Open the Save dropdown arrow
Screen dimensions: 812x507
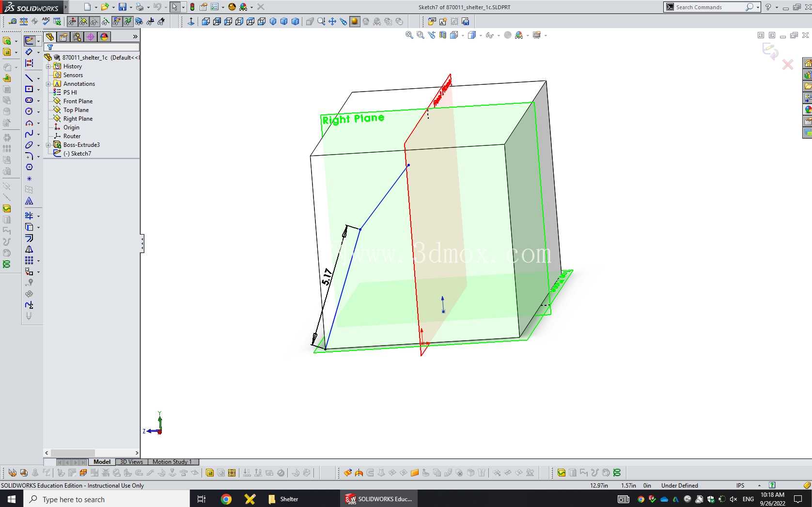pyautogui.click(x=131, y=7)
